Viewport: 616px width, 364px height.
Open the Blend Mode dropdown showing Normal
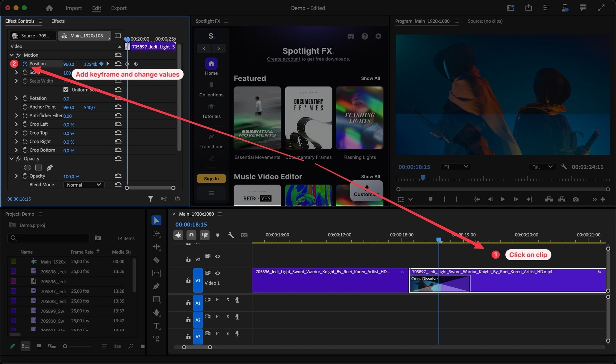[x=83, y=185]
